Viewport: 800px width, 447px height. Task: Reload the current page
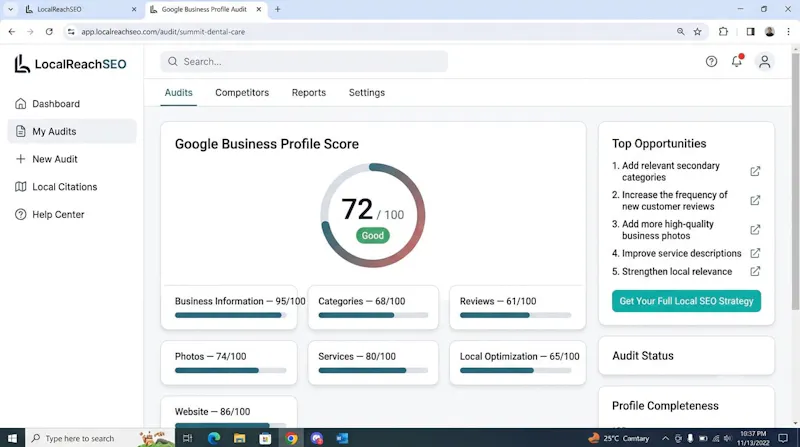[x=49, y=32]
